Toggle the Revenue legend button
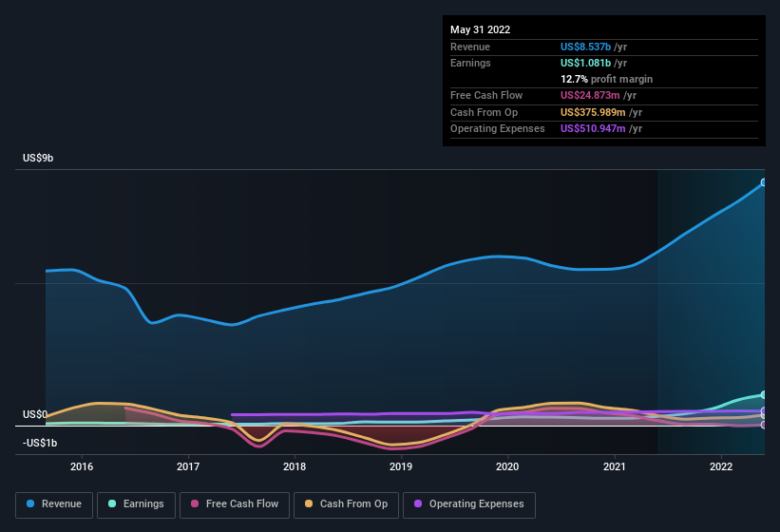The height and width of the screenshot is (532, 780). point(54,504)
